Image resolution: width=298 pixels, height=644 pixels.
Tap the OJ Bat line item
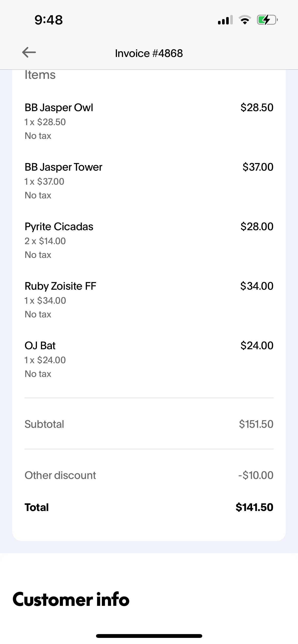tap(149, 359)
